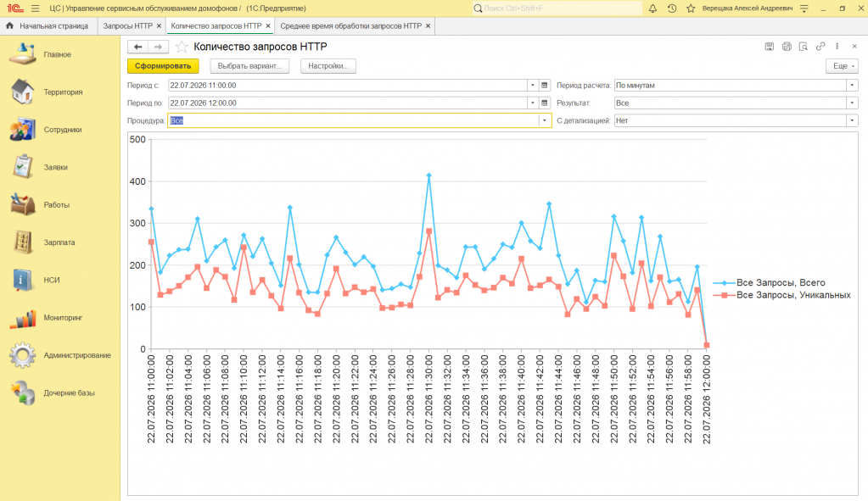This screenshot has height=501, width=868.
Task: Switch to Среднее время обработки запросов tab
Action: [351, 26]
